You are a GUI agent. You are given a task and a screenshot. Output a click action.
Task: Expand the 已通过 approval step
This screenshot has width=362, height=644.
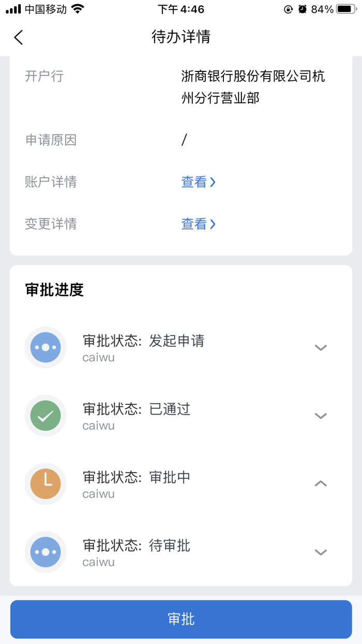pos(321,416)
